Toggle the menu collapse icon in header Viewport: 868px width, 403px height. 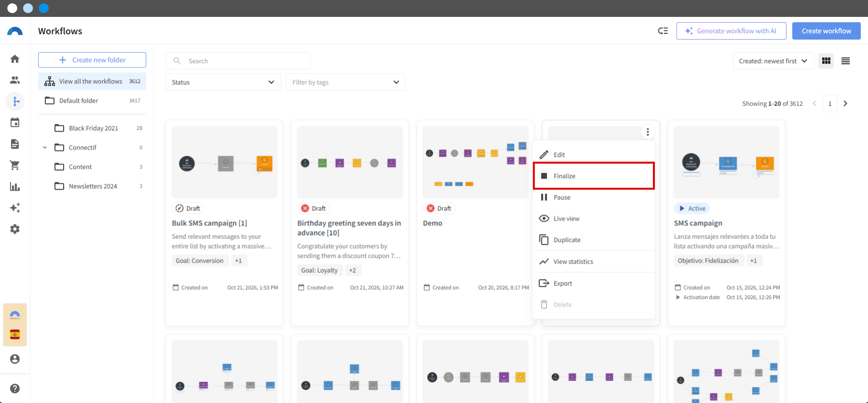pos(663,31)
